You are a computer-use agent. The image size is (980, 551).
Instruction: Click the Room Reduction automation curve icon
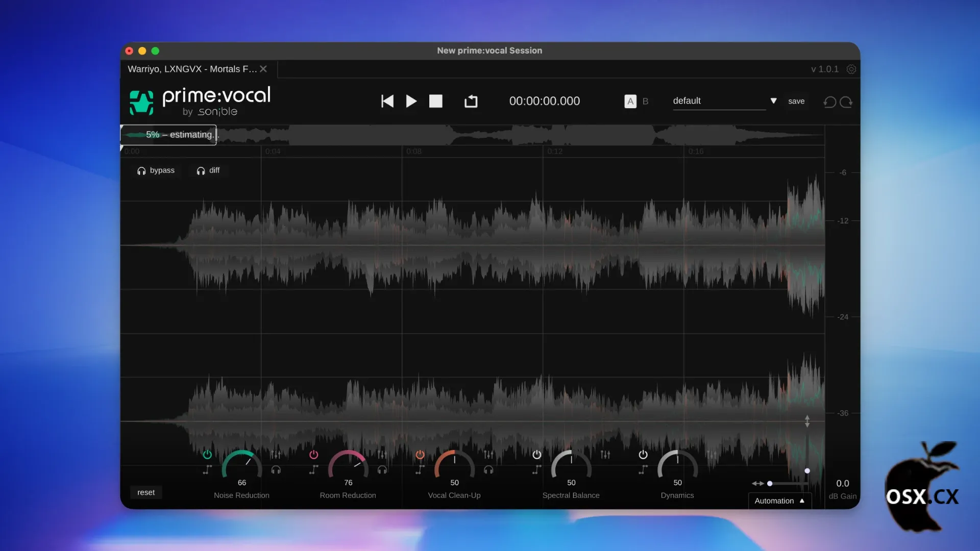pyautogui.click(x=313, y=470)
